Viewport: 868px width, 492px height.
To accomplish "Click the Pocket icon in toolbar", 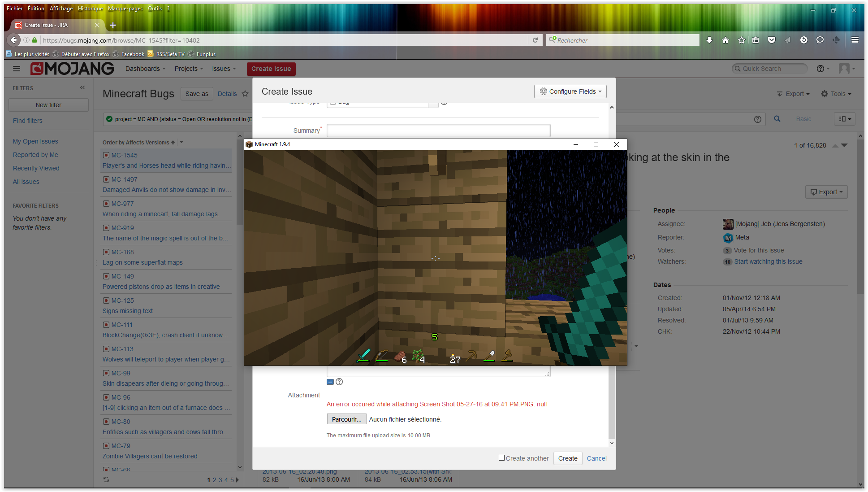I will point(772,40).
